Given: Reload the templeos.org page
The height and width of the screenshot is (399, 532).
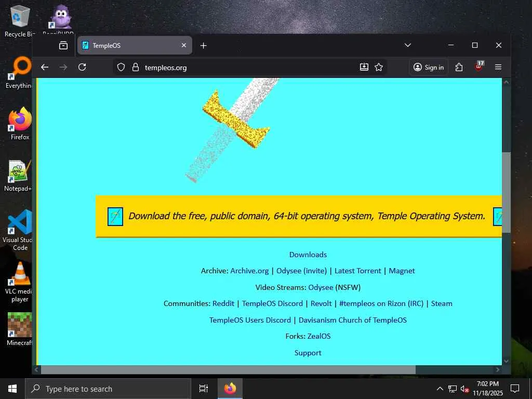Looking at the screenshot, I should click(82, 67).
